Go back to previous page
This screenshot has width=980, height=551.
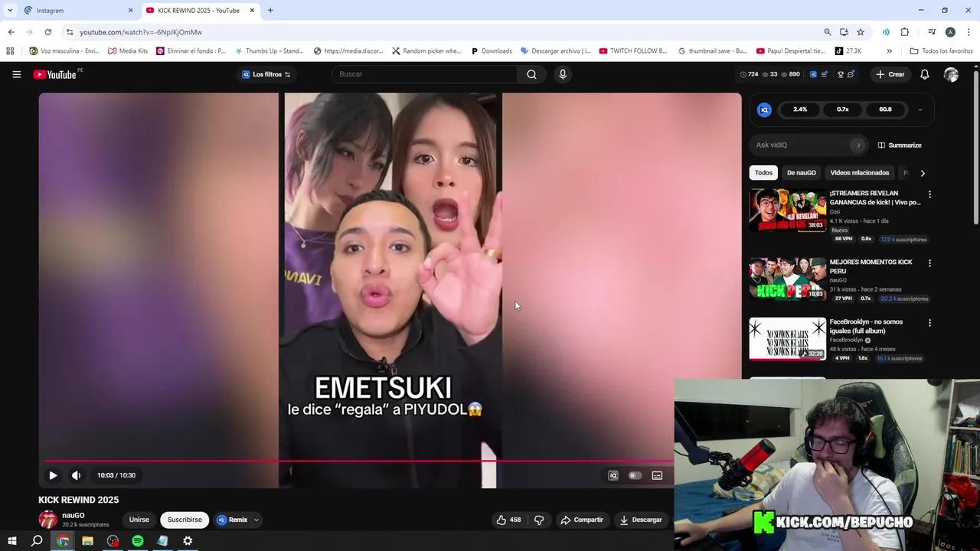(x=11, y=32)
